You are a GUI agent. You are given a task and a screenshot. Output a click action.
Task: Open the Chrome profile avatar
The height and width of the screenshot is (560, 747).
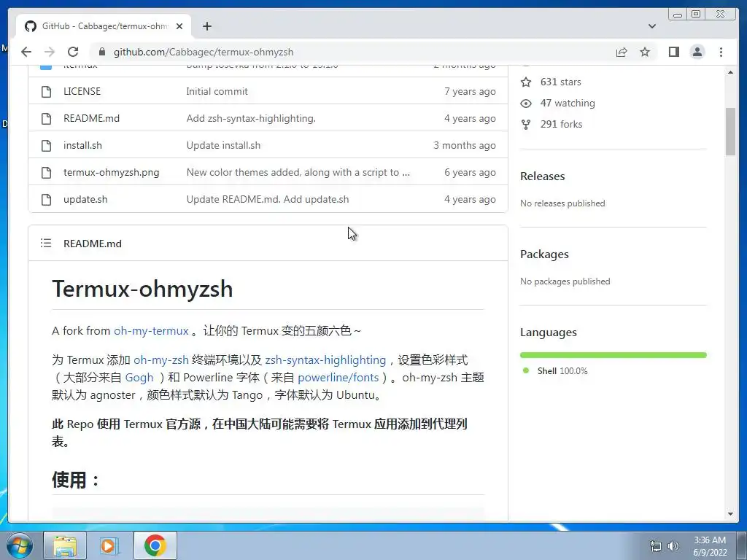(697, 52)
